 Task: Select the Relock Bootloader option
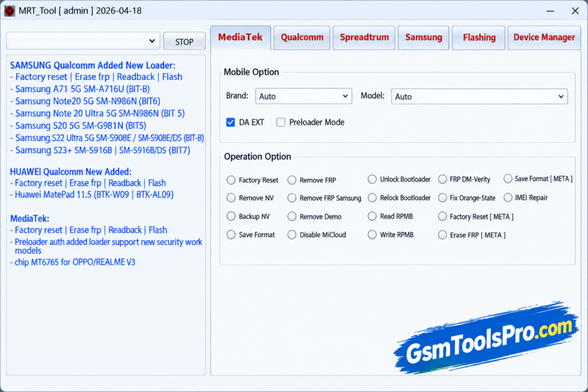(x=372, y=198)
